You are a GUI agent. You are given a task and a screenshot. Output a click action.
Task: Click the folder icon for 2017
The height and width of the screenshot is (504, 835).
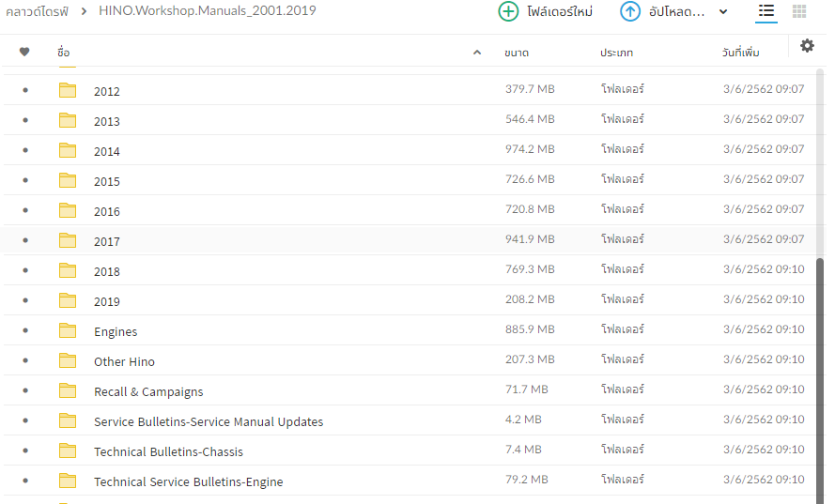pyautogui.click(x=68, y=240)
